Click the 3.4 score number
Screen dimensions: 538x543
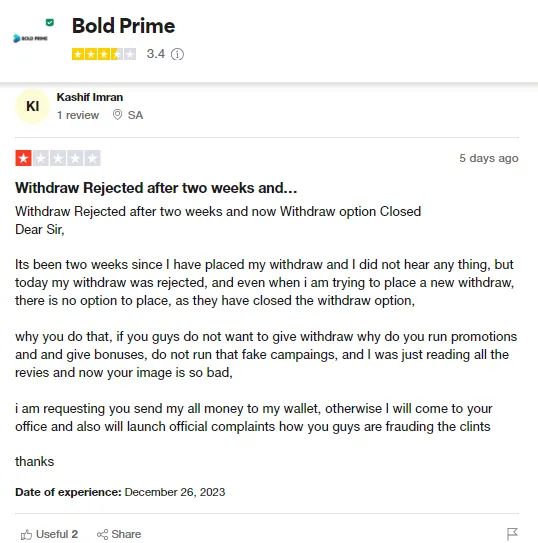(155, 54)
